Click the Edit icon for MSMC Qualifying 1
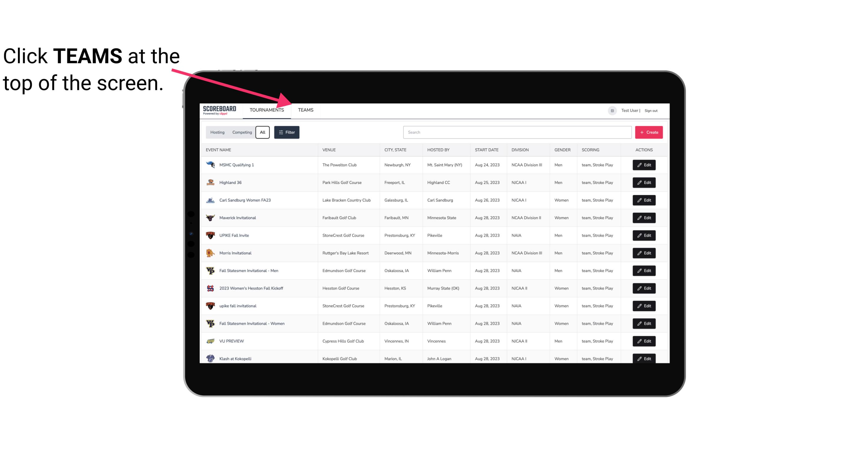Viewport: 868px width, 467px height. 644,165
